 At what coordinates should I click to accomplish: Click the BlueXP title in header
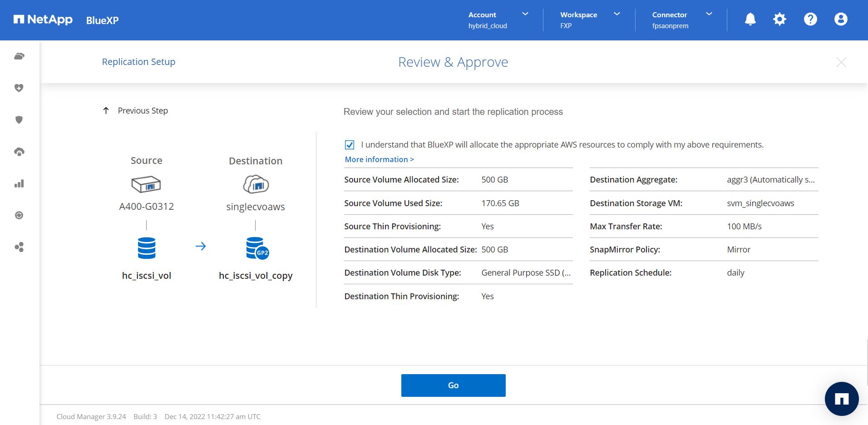102,20
